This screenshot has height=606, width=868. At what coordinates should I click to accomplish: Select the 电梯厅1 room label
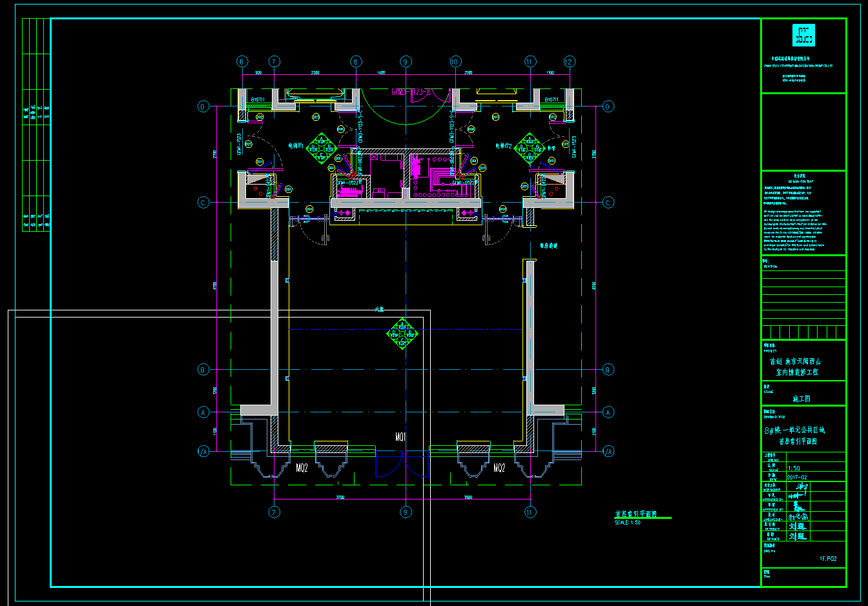pos(296,146)
